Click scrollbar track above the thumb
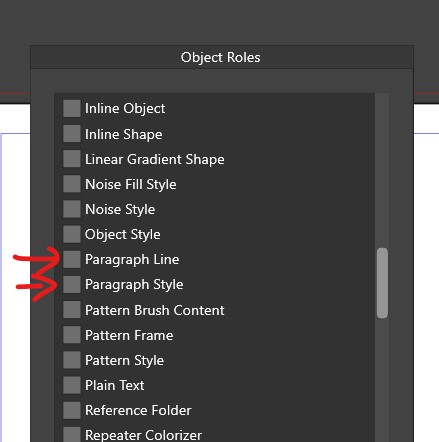 click(x=382, y=170)
